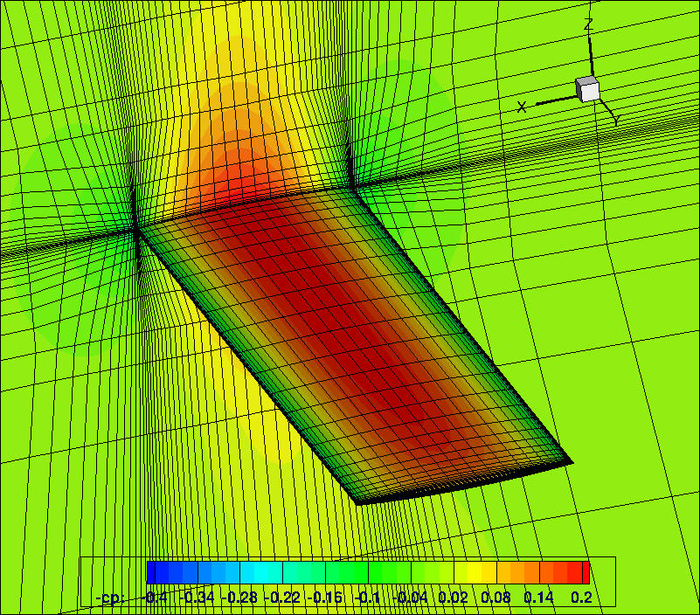Select the 0.08 legend value
The height and width of the screenshot is (615, 700).
[x=496, y=598]
